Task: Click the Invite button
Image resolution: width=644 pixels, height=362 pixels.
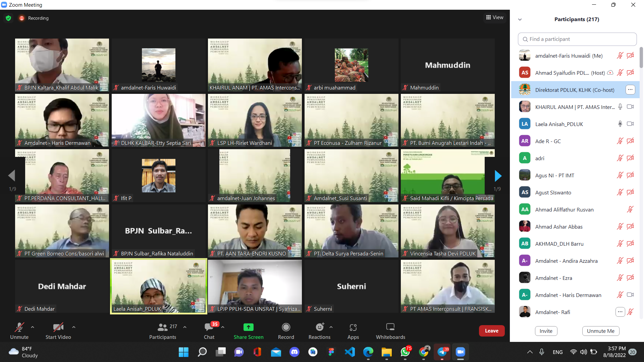Action: [x=546, y=331]
